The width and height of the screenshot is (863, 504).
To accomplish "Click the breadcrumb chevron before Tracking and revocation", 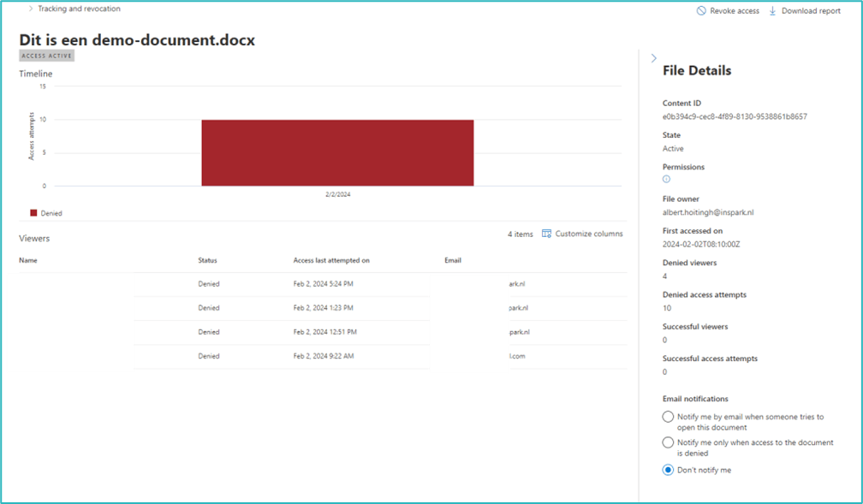I will tap(31, 9).
